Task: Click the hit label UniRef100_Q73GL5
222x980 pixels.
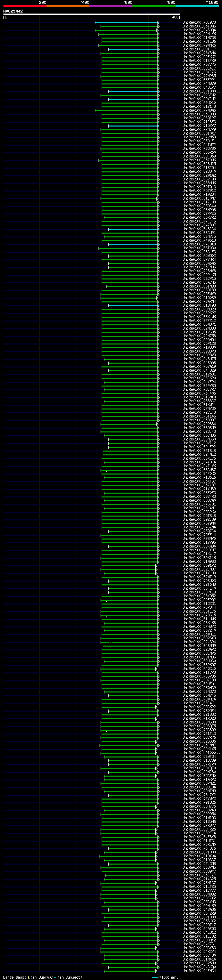Action: coord(199,615)
